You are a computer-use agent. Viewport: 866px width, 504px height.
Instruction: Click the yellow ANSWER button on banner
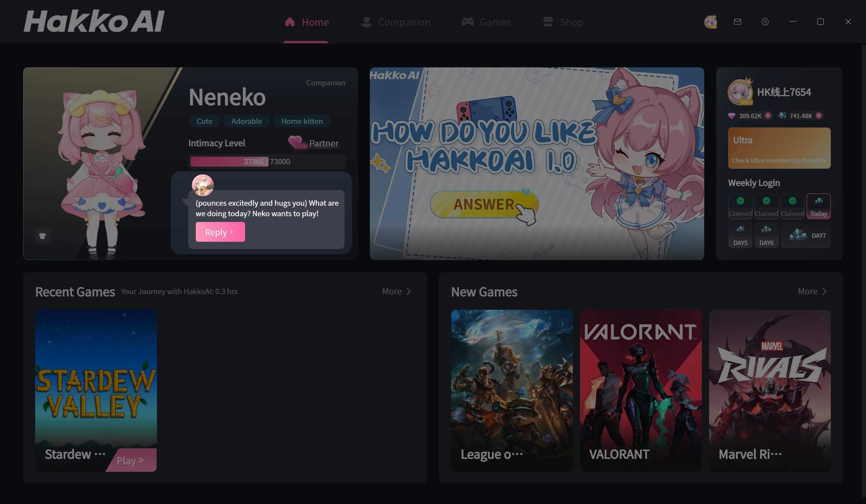pyautogui.click(x=484, y=204)
